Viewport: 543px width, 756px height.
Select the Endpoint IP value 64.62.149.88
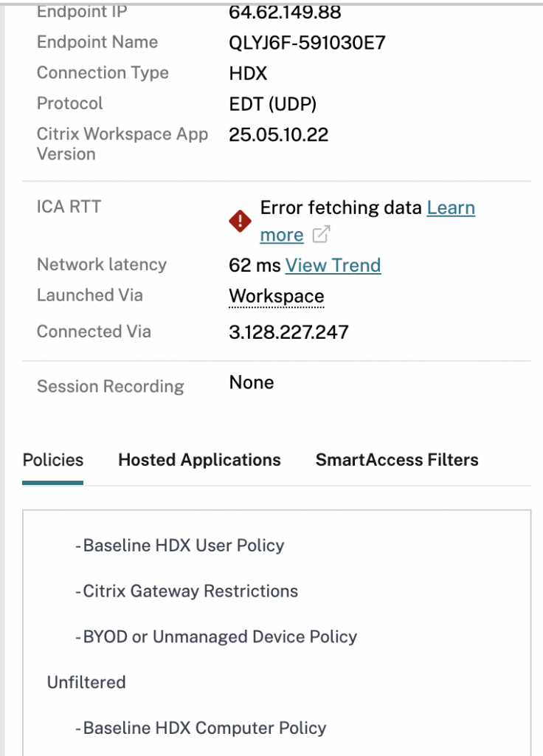283,11
